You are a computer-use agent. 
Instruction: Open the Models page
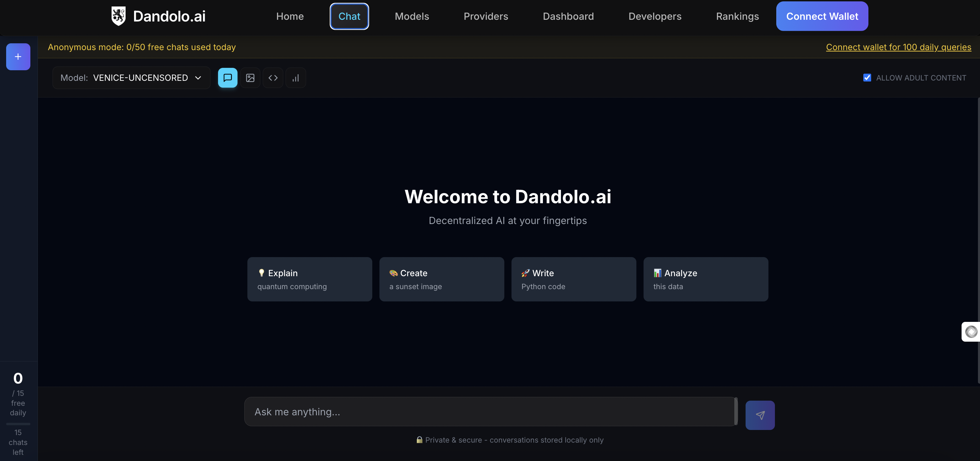[x=412, y=16]
